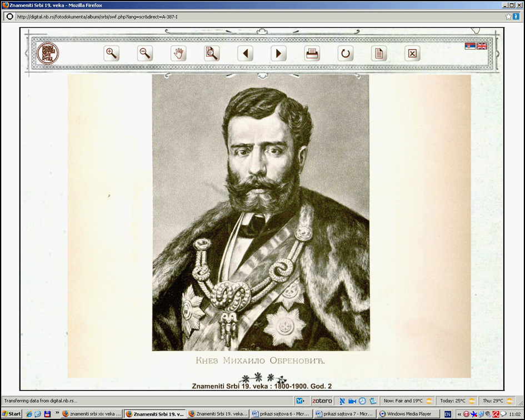Viewport: 525px width, 420px height.
Task: Click the URL address bar
Action: tap(250, 17)
